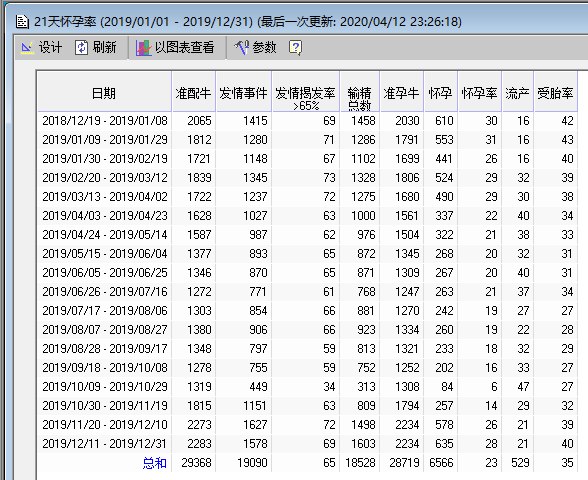Click the 设计 design ruler icon
Screen dimensions: 588x480
point(27,48)
